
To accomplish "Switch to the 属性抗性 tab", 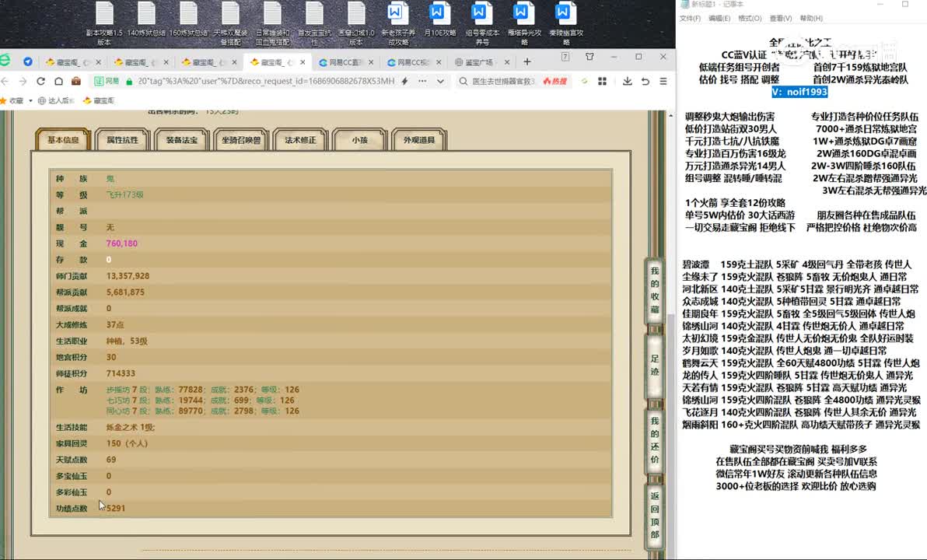I will 122,140.
